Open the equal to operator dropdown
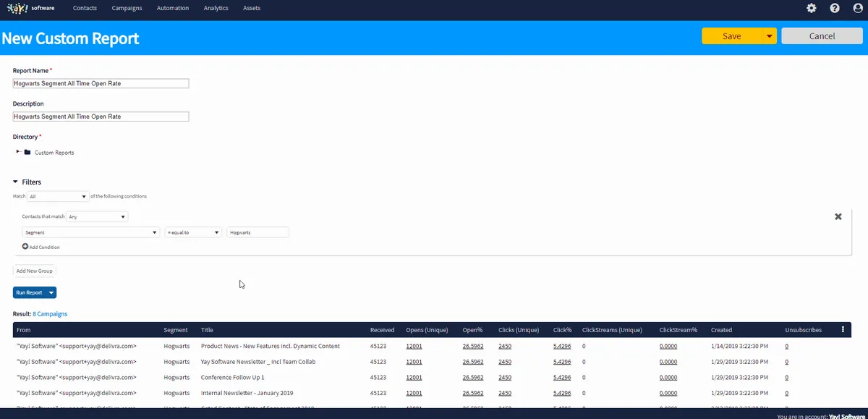Screen dimensions: 868x419 click(x=193, y=232)
